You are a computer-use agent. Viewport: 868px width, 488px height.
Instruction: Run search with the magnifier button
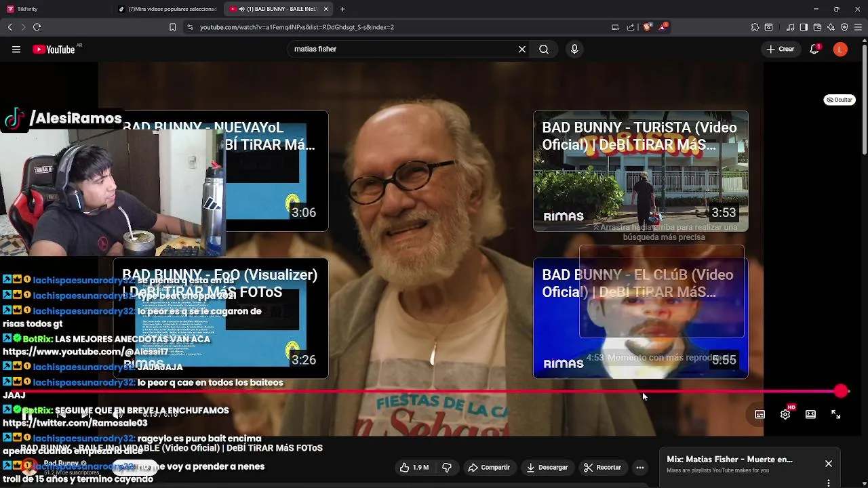(x=544, y=49)
